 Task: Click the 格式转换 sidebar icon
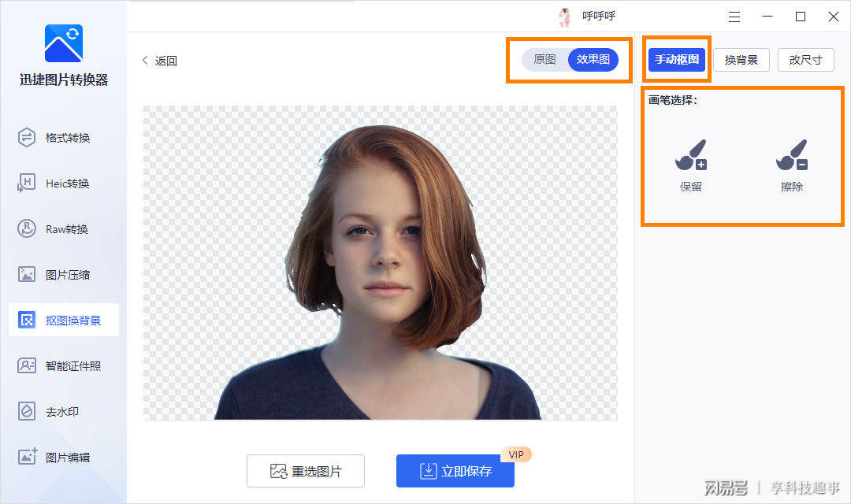click(x=27, y=138)
